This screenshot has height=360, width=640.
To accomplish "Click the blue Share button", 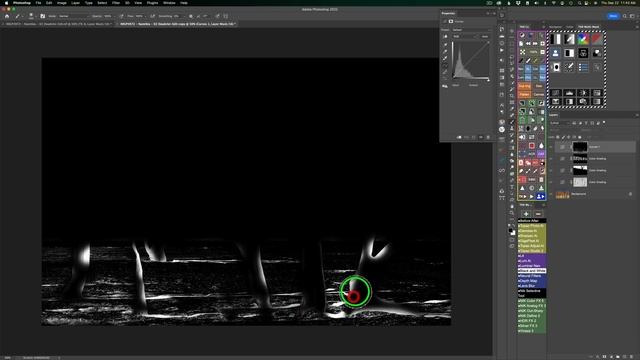I will 613,16.
